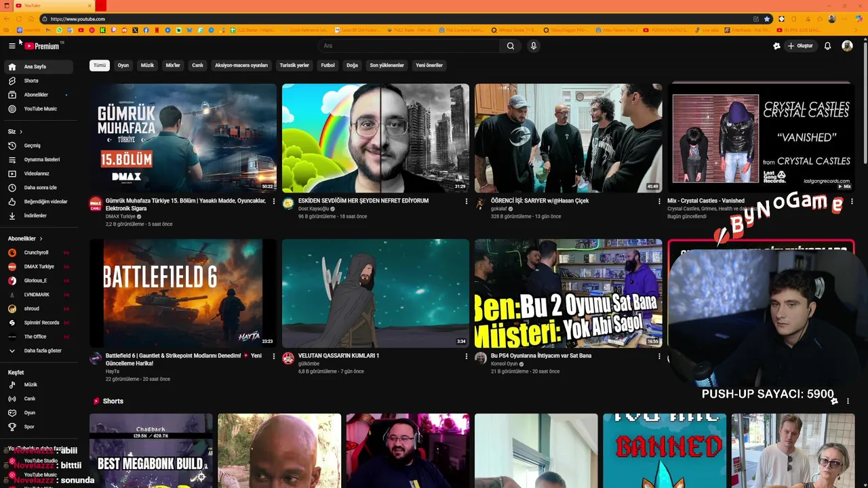Screen dimensions: 868x488
Task: Open İndirilenler in the sidebar
Action: click(39, 216)
